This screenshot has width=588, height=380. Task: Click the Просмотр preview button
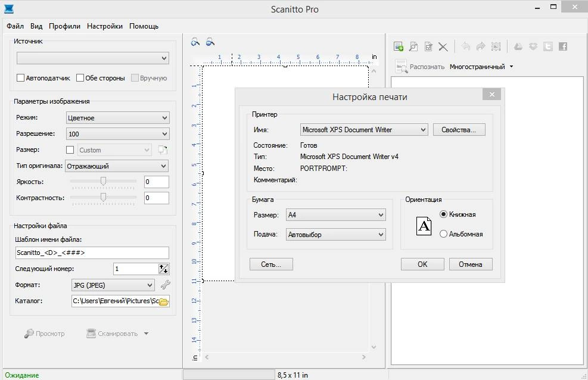point(45,334)
